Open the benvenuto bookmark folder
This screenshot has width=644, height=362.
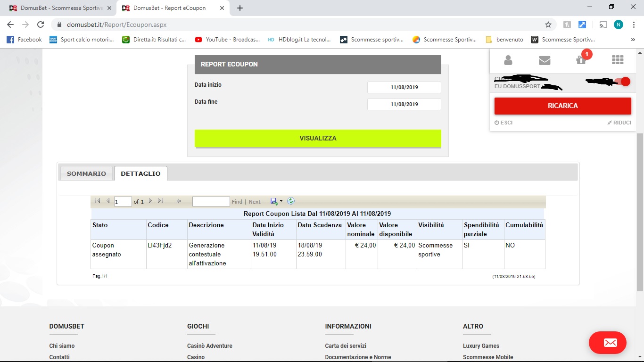[504, 40]
